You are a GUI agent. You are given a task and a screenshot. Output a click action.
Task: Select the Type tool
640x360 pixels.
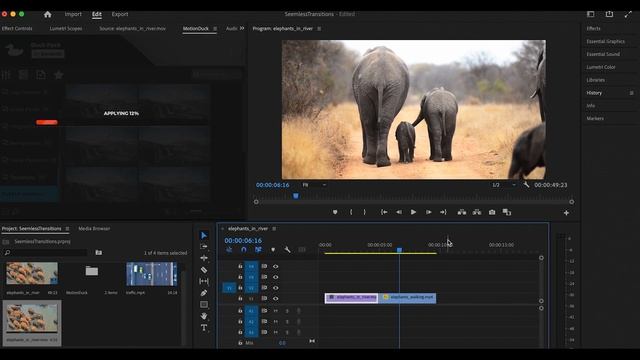(x=204, y=328)
